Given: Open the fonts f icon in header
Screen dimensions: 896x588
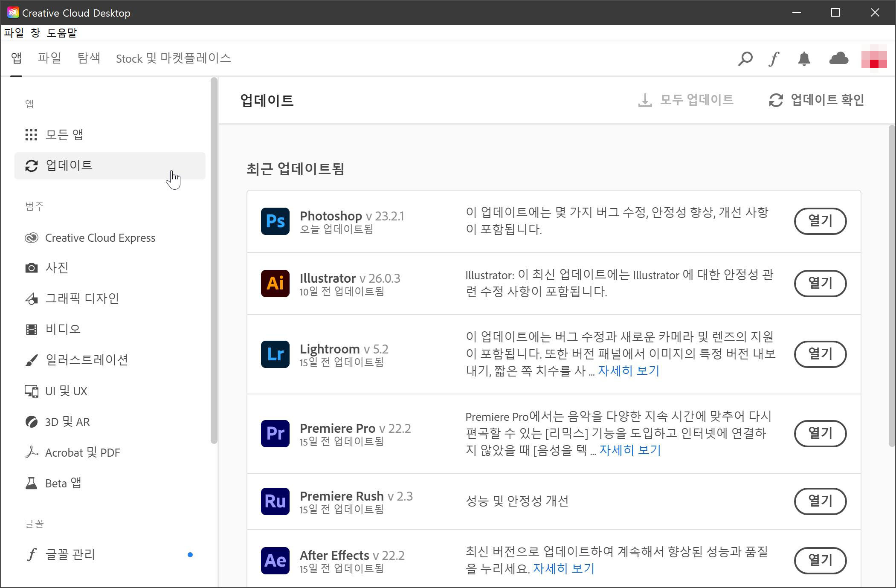Looking at the screenshot, I should click(774, 58).
